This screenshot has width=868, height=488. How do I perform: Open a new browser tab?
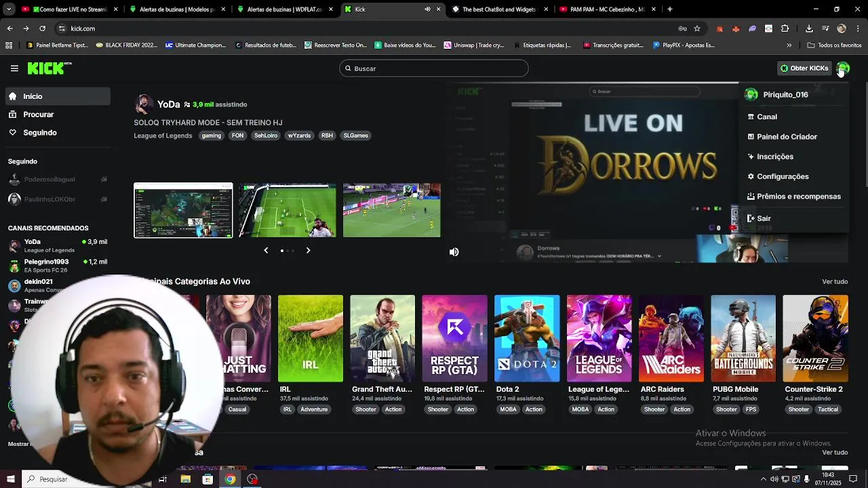pos(670,9)
